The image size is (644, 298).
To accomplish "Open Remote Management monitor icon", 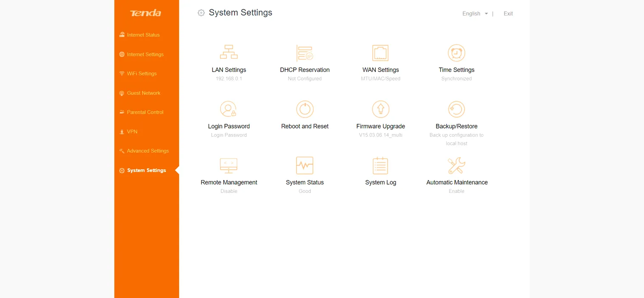I will (x=229, y=166).
